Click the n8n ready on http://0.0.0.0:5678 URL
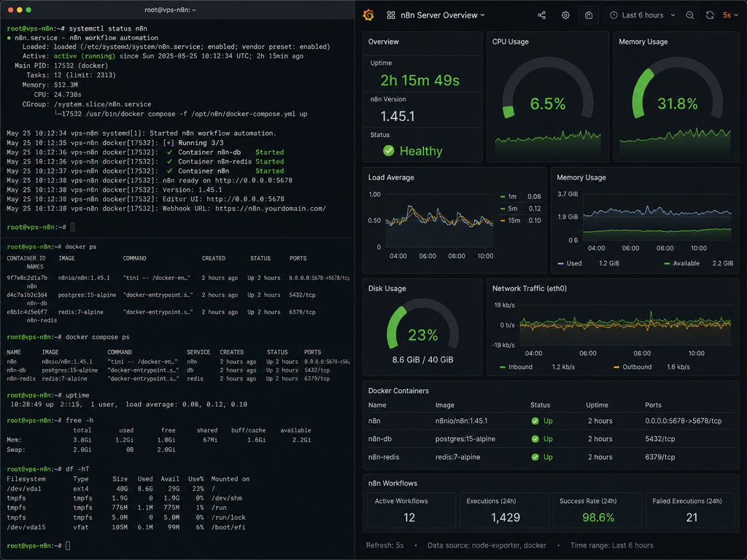747x560 pixels. (x=253, y=181)
